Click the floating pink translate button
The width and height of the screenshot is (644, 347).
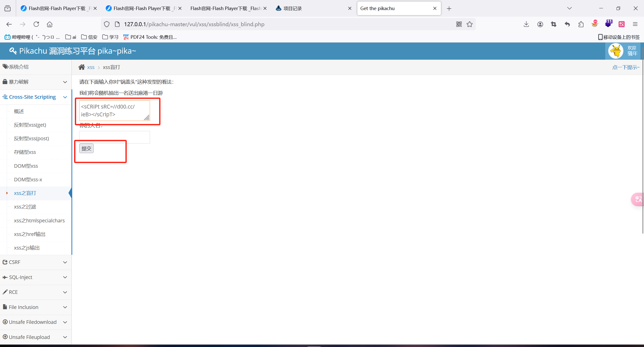click(x=638, y=199)
